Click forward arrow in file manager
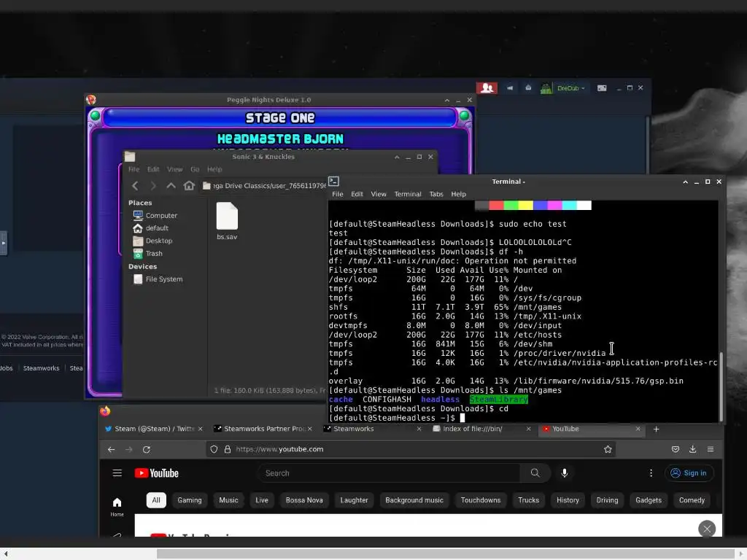 point(153,186)
